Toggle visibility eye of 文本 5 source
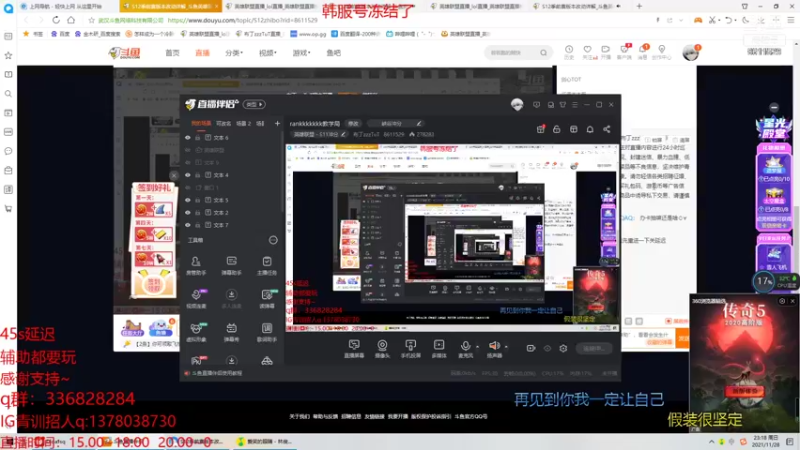 188,200
